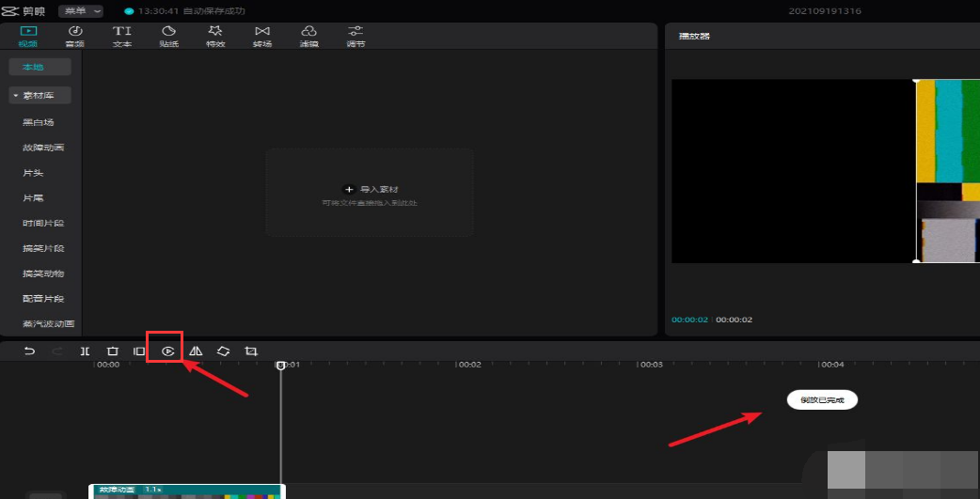Open the 贴纸 stickers tab

click(x=168, y=36)
